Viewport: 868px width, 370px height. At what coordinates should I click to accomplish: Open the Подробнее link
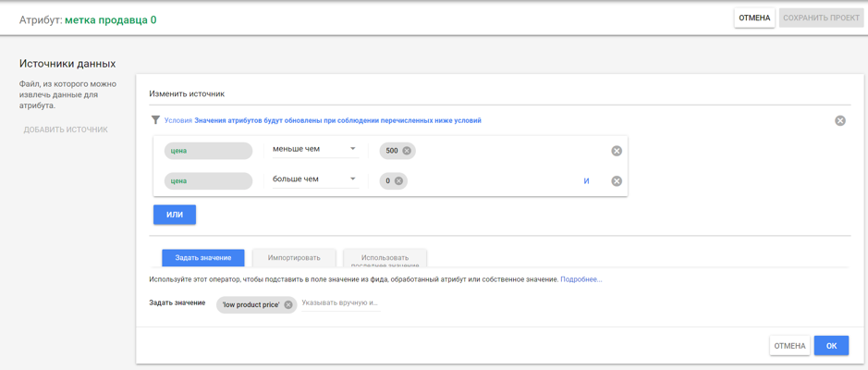coord(581,279)
